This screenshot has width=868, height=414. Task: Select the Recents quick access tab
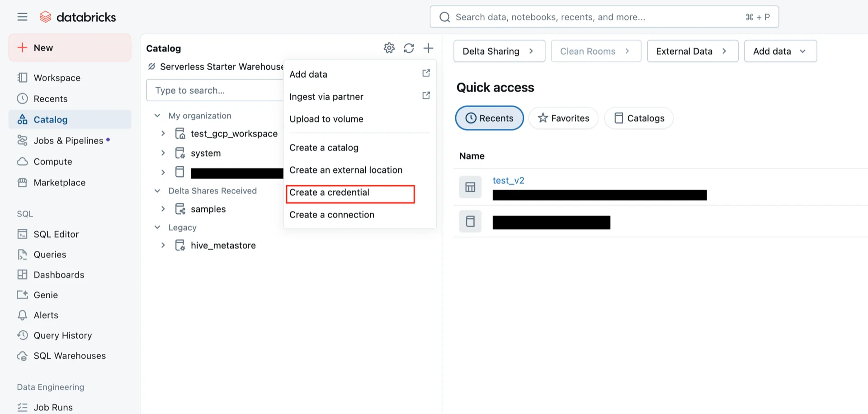(x=489, y=118)
